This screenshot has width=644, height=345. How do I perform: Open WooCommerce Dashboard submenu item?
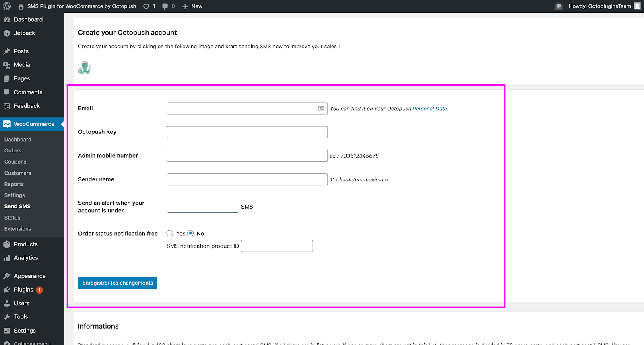pyautogui.click(x=18, y=139)
